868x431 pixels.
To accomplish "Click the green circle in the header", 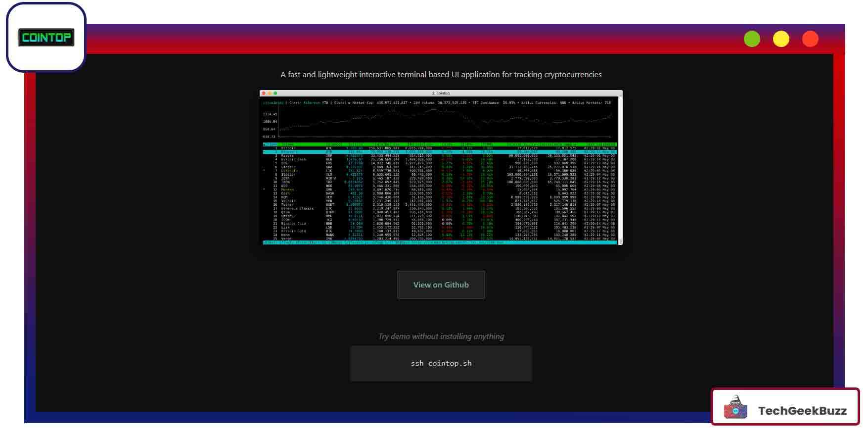I will point(752,39).
